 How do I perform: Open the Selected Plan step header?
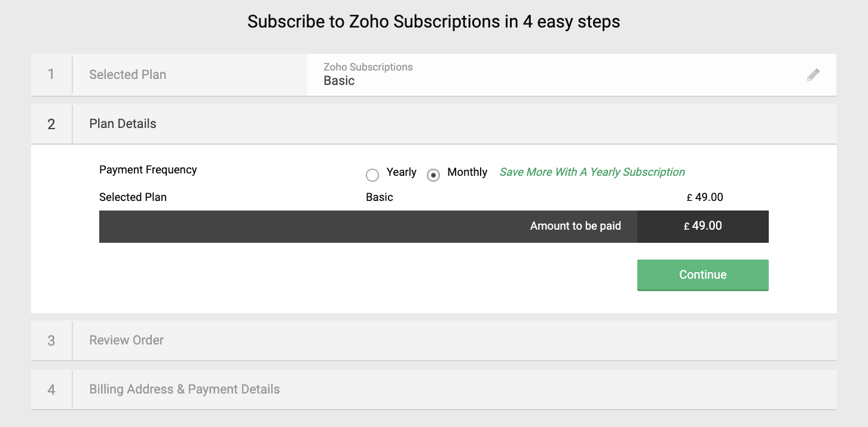(127, 75)
